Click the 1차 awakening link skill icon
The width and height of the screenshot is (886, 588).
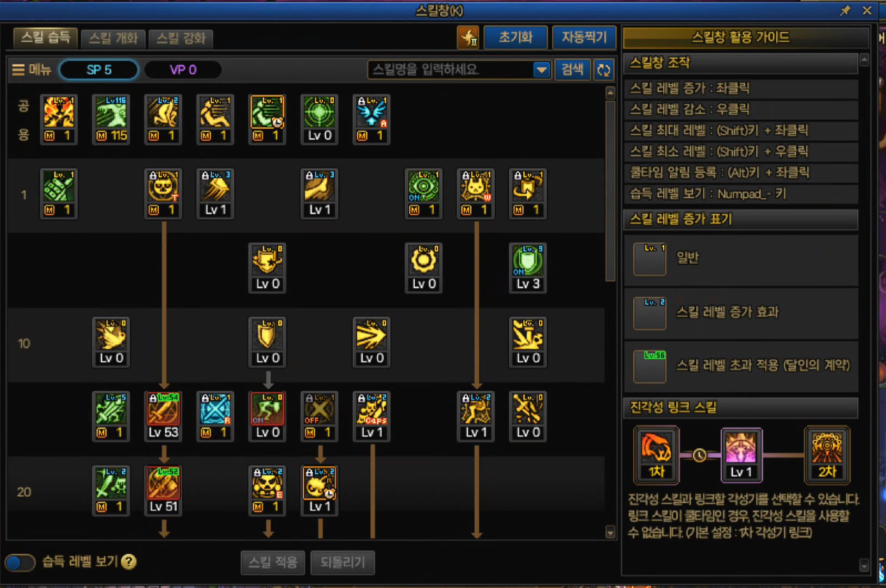pyautogui.click(x=657, y=455)
